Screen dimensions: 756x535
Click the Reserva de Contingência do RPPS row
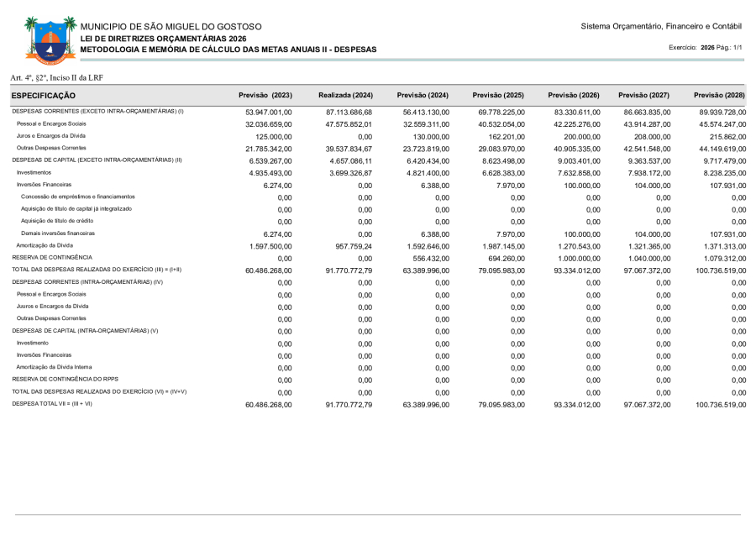tap(63, 380)
